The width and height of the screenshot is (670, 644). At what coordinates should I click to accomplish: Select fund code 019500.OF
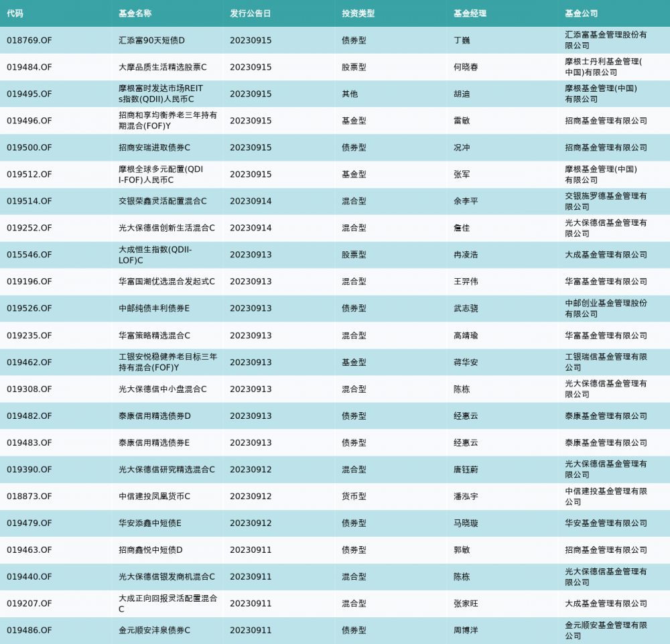coord(29,147)
